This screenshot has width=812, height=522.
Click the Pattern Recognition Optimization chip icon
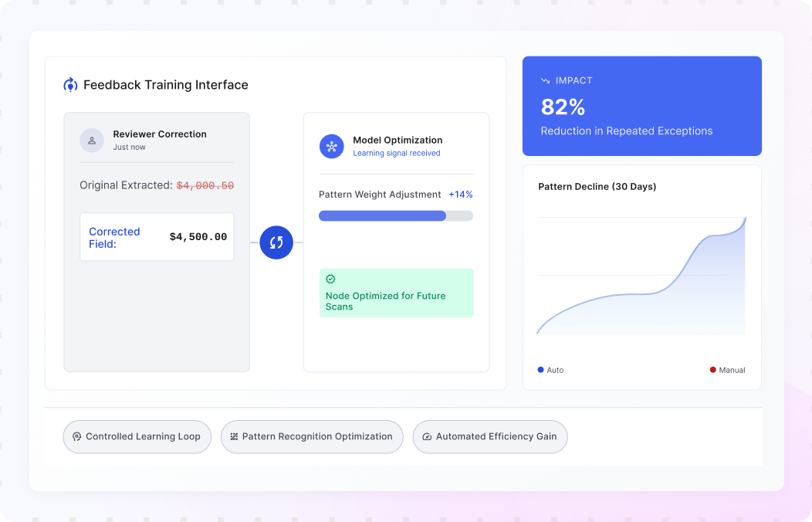click(x=234, y=436)
